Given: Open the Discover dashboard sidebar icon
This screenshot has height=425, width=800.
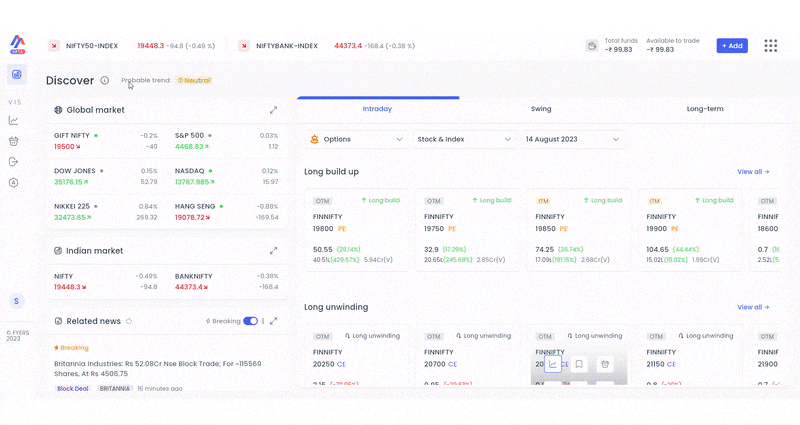Looking at the screenshot, I should [x=17, y=74].
